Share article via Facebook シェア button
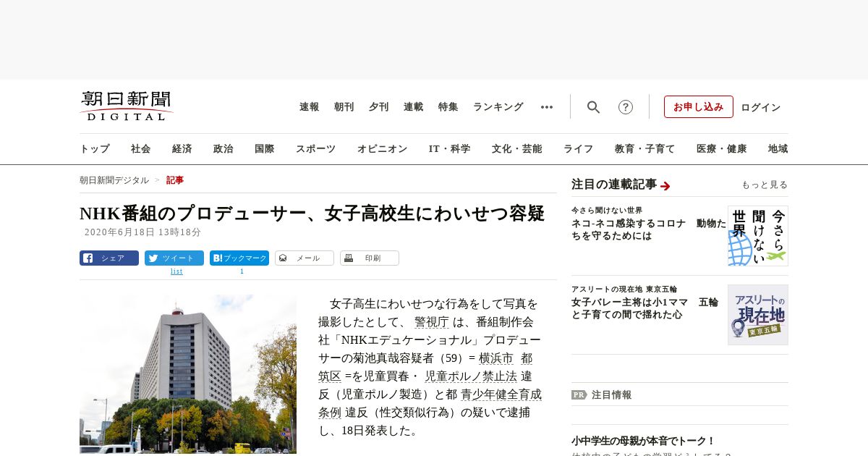The image size is (868, 456). (109, 258)
